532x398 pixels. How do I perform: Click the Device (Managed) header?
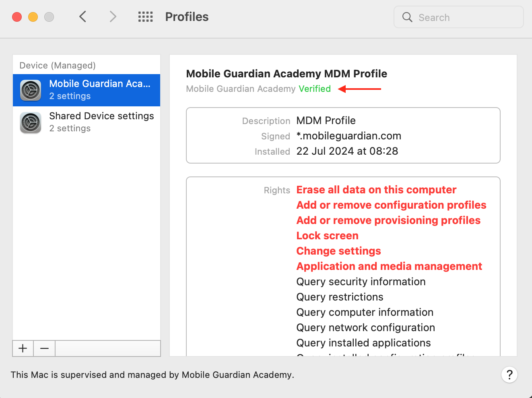58,65
